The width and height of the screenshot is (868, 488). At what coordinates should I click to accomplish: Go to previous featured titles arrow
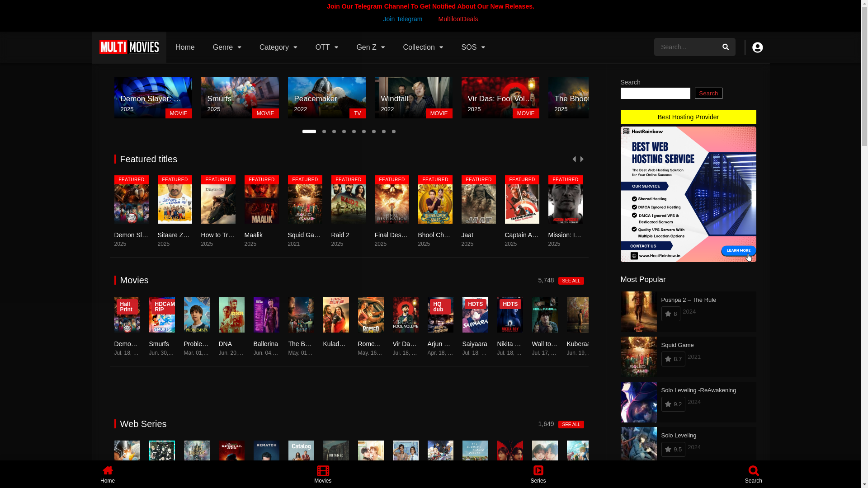tap(574, 159)
